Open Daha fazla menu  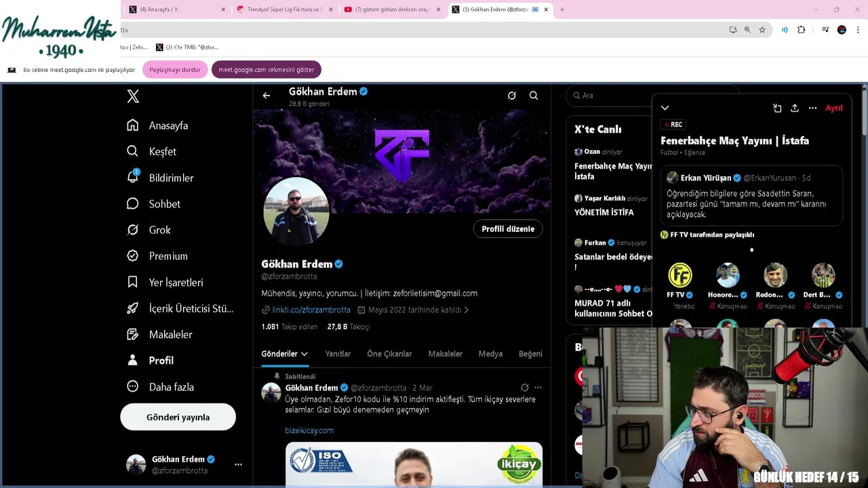point(160,387)
